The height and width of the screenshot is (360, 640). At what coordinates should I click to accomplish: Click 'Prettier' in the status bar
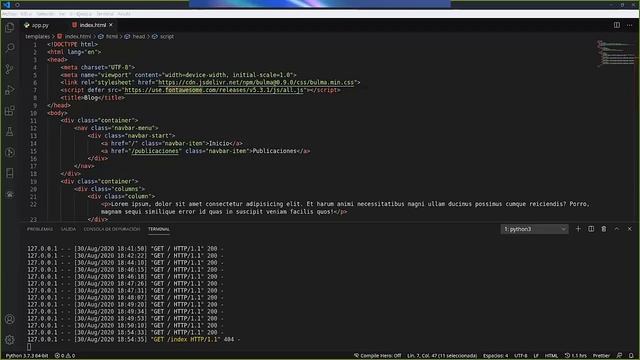click(x=601, y=356)
